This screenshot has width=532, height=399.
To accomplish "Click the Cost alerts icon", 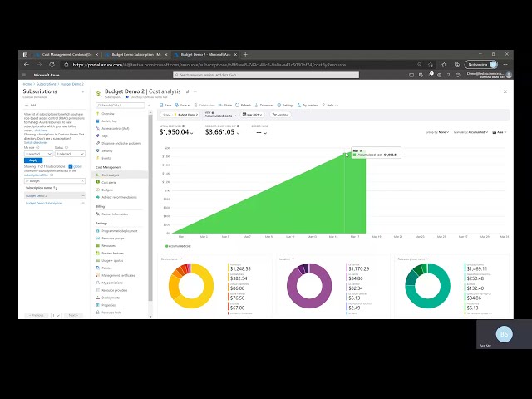I will click(98, 183).
